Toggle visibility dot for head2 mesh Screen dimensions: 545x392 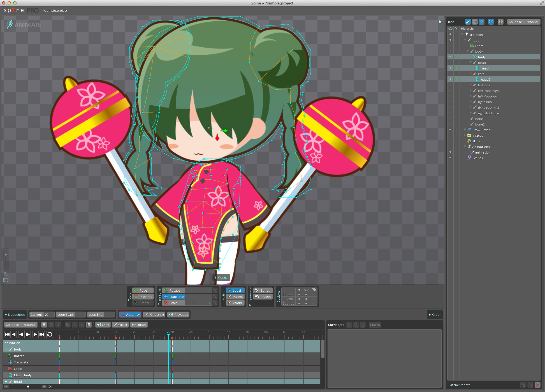click(x=450, y=79)
